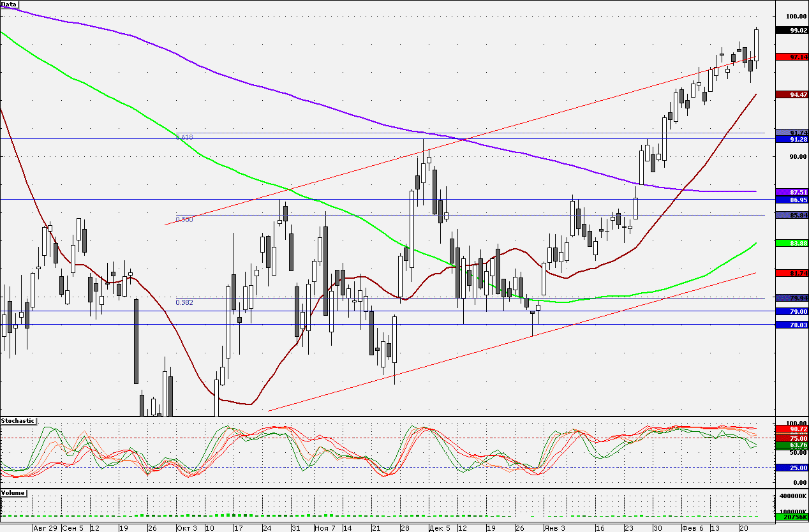Select the blue 78.03 level tag
The image size is (809, 532).
pyautogui.click(x=790, y=325)
